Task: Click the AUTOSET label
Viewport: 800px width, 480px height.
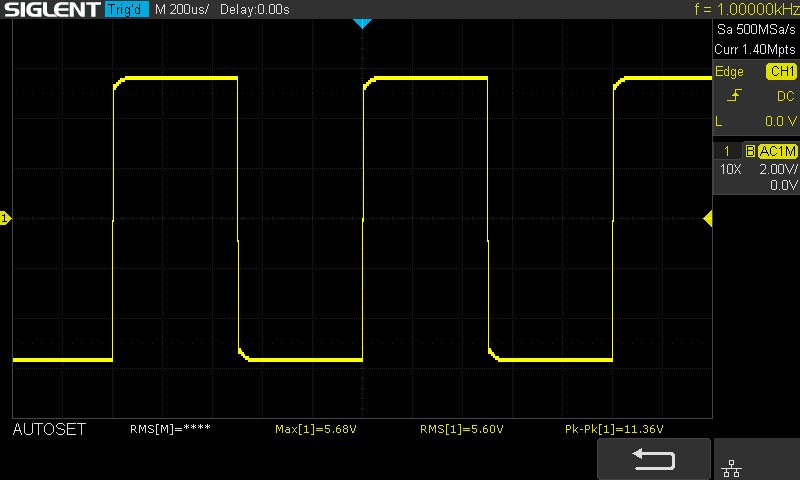Action: [49, 430]
